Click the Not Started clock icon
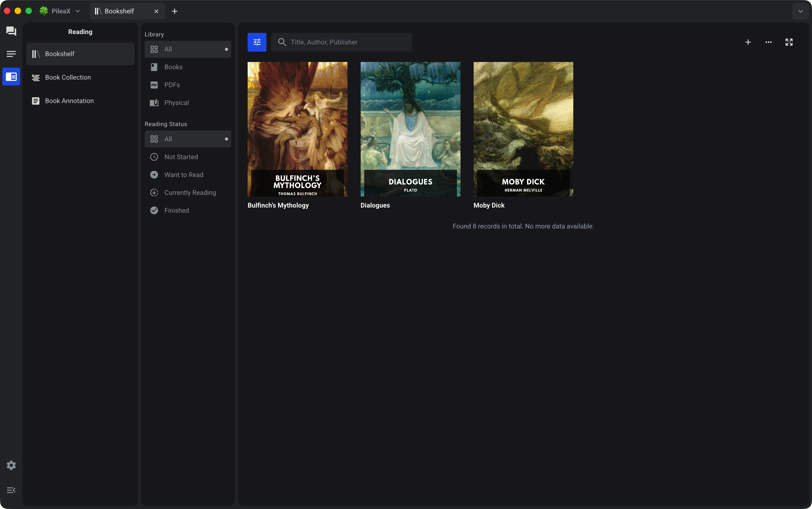This screenshot has height=509, width=812. [x=154, y=157]
